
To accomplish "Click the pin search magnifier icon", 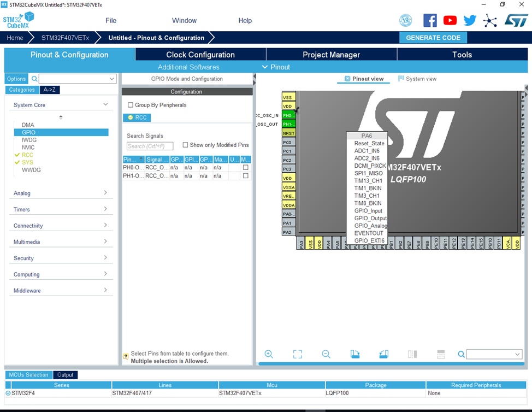I will point(461,354).
